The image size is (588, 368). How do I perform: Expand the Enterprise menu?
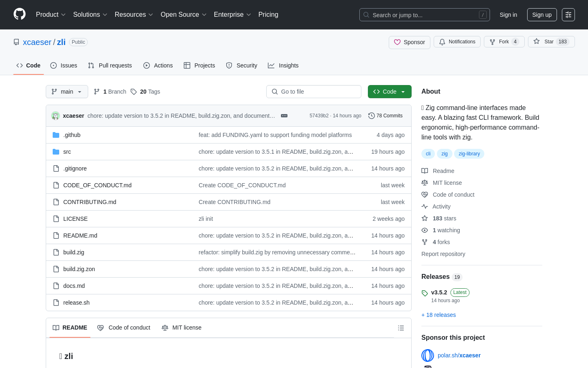[x=232, y=15]
